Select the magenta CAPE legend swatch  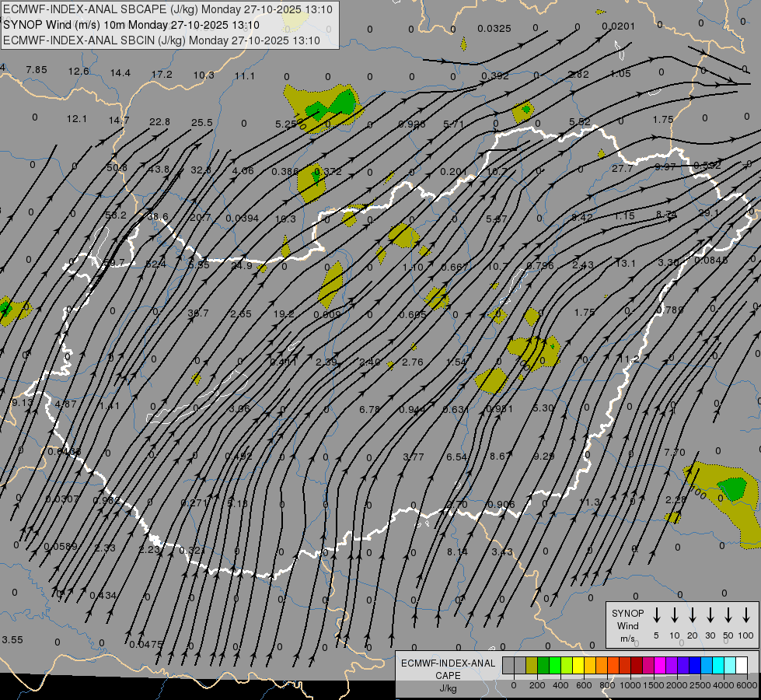tap(660, 666)
